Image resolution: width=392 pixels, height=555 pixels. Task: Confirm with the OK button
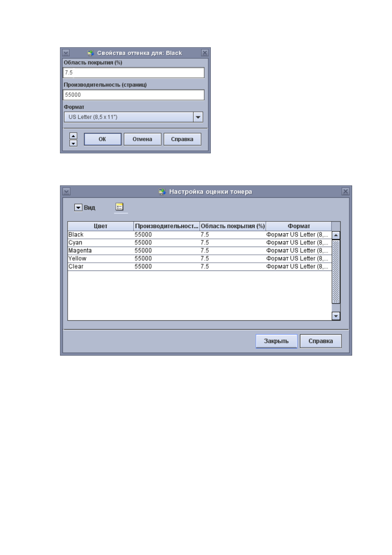(102, 139)
